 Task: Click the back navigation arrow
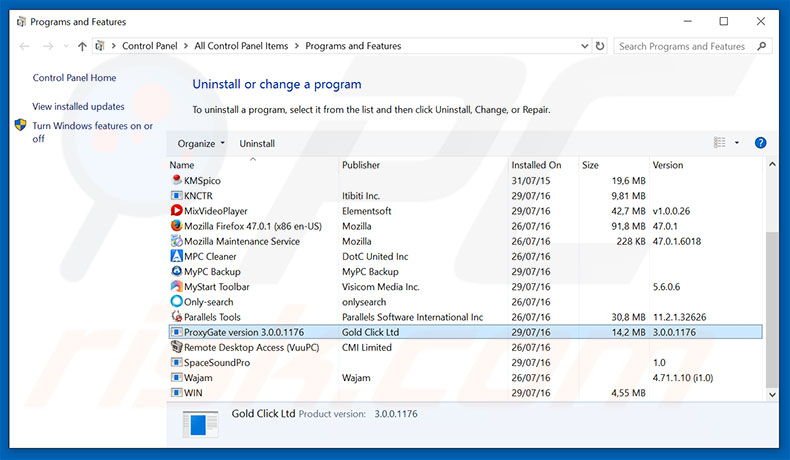[24, 46]
